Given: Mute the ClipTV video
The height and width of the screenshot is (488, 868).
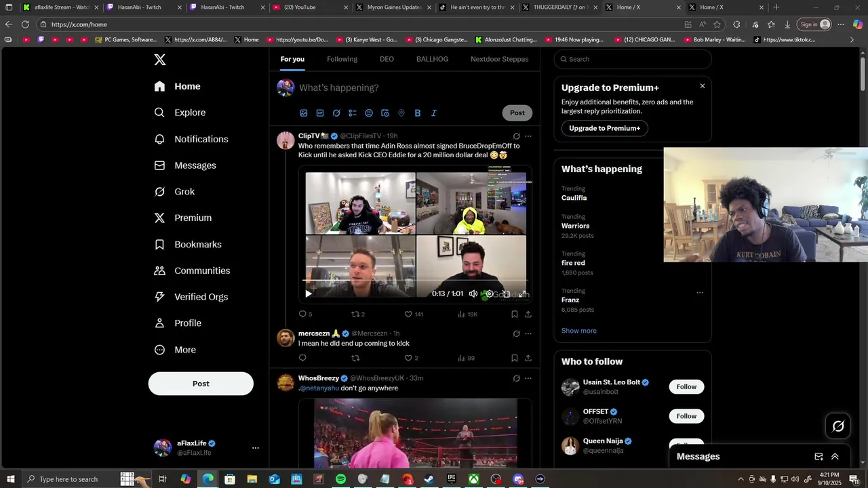Looking at the screenshot, I should point(473,294).
